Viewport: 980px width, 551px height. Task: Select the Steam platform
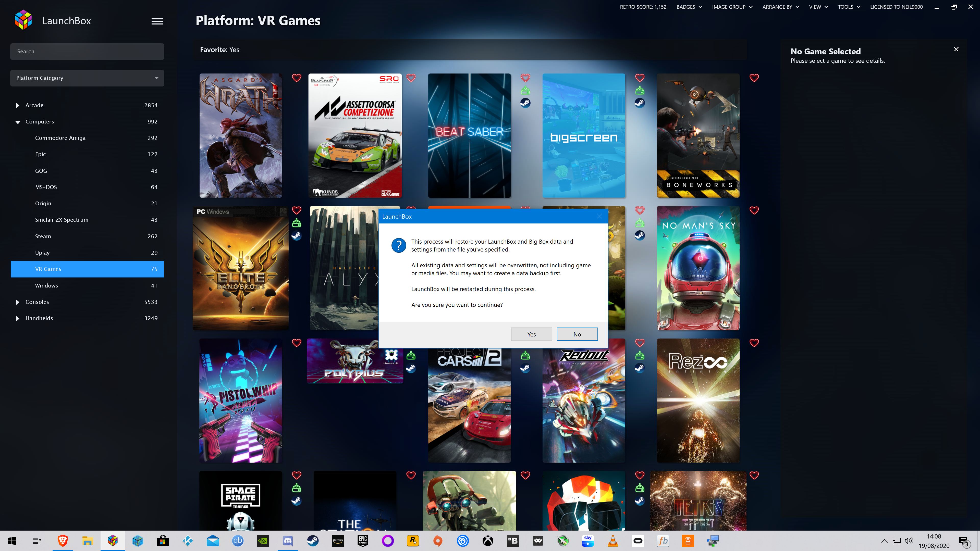(x=87, y=236)
